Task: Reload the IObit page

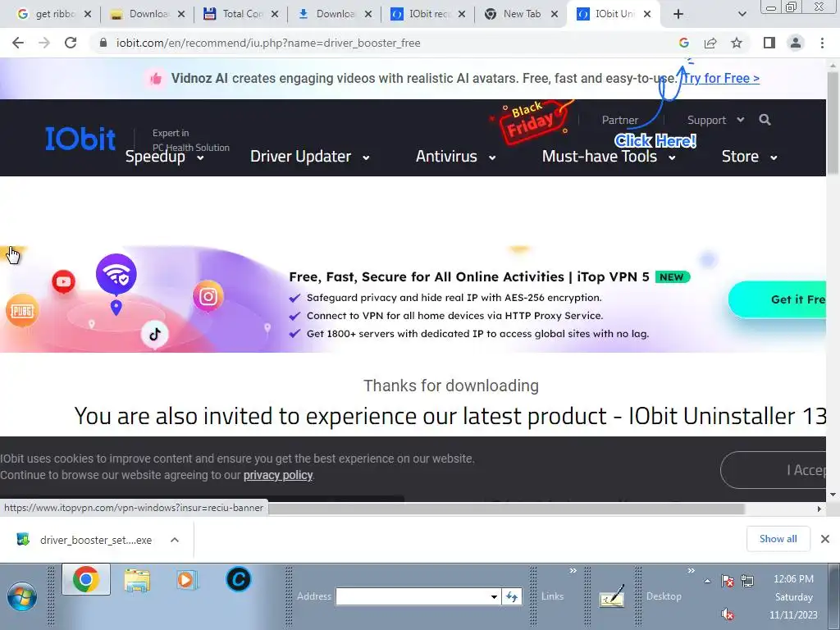Action: tap(71, 43)
